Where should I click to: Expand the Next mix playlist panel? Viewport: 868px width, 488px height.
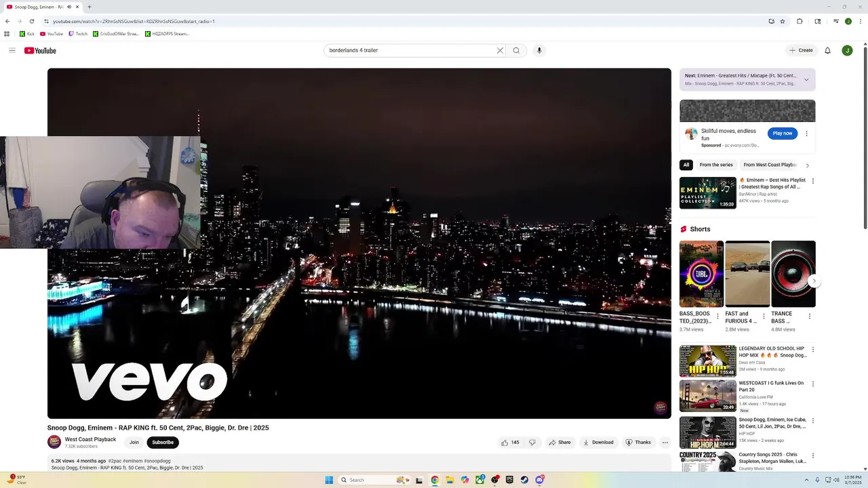pyautogui.click(x=806, y=79)
